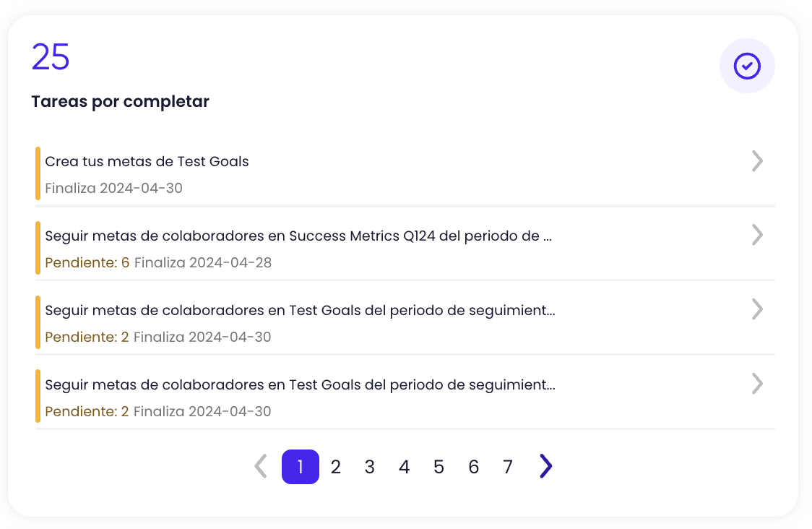Select the currently active page 1

click(300, 467)
